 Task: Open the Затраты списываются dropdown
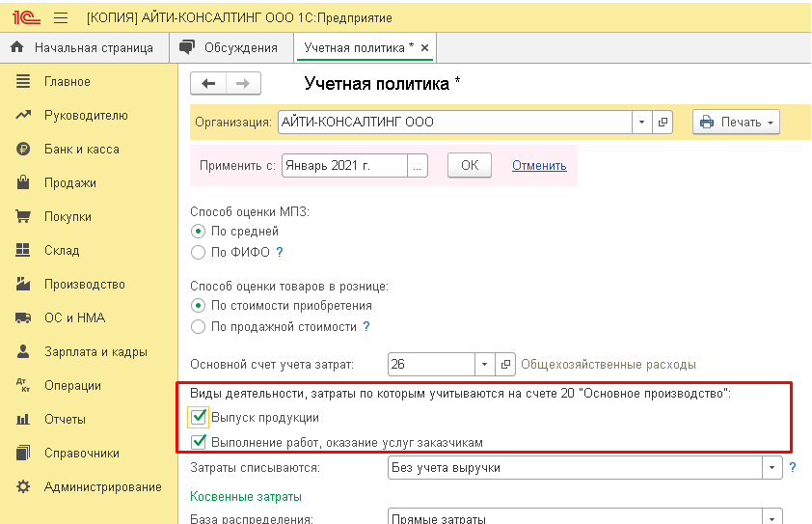click(771, 468)
